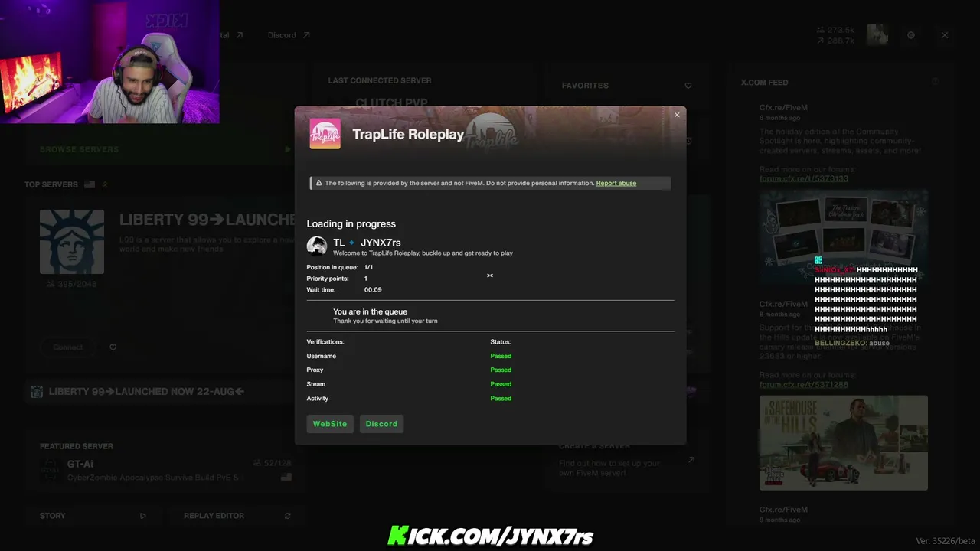Click the launcher's top-right close X
The image size is (980, 551).
[945, 35]
